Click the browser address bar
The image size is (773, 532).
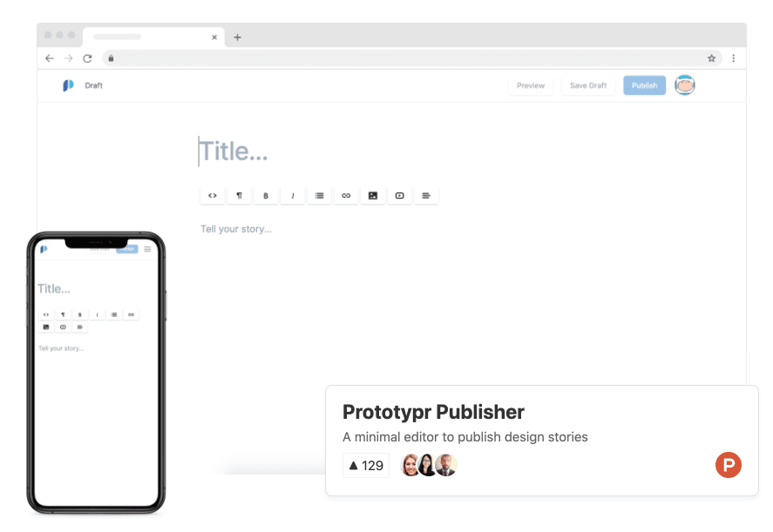[x=411, y=58]
